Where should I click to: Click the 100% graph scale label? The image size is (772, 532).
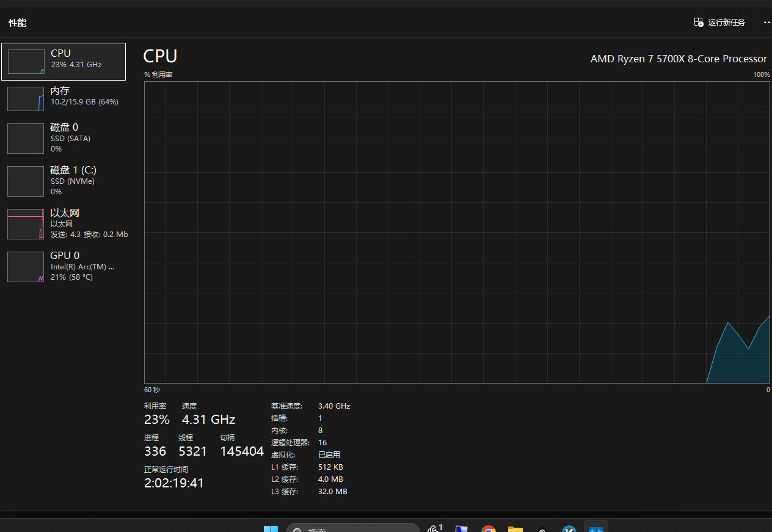tap(762, 75)
